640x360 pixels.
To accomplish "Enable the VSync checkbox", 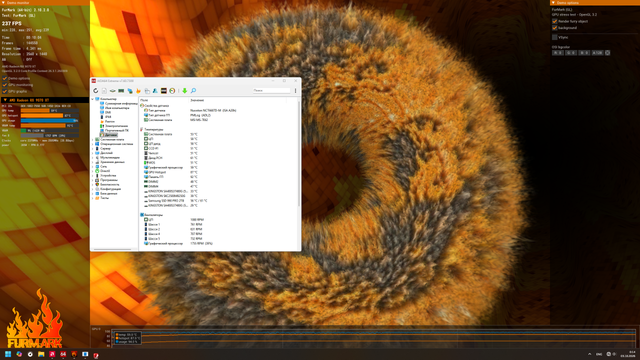I will tap(555, 37).
